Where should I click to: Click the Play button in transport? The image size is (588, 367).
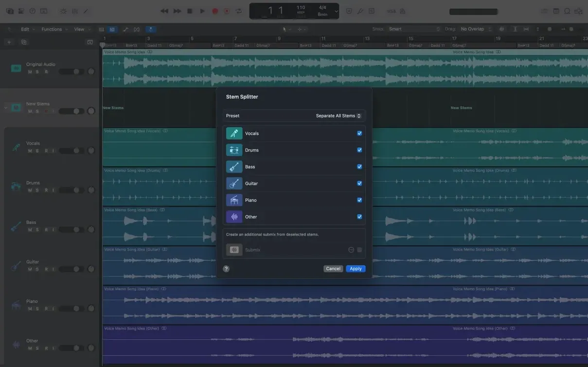pyautogui.click(x=202, y=11)
